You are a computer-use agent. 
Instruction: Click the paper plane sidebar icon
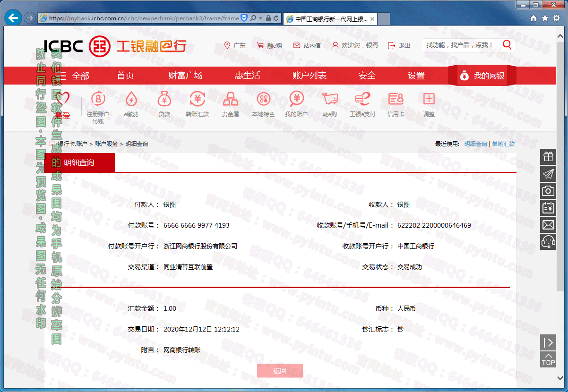(x=548, y=173)
